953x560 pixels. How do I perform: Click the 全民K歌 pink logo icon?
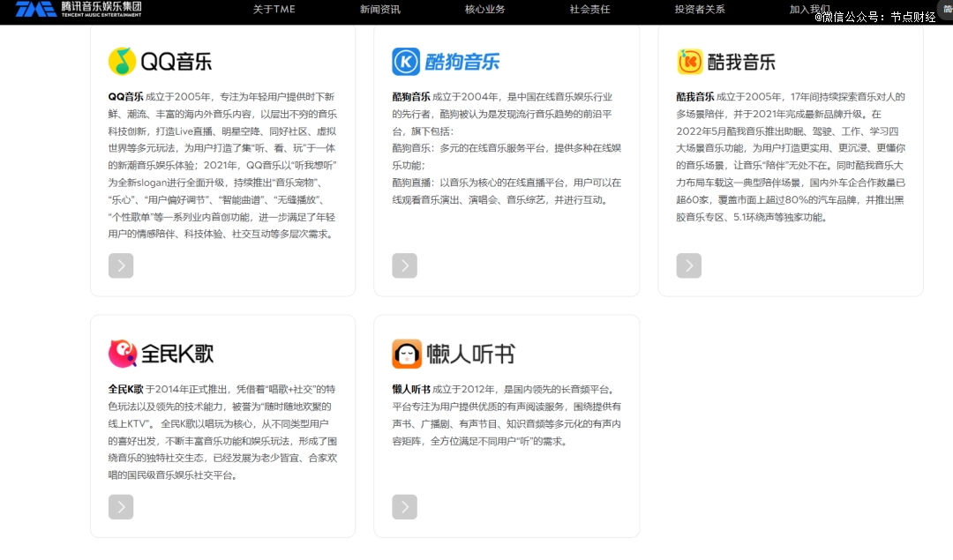(x=122, y=354)
